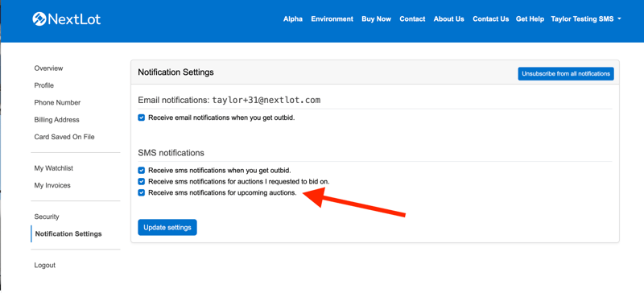Open Security settings
The height and width of the screenshot is (293, 644).
(x=47, y=217)
